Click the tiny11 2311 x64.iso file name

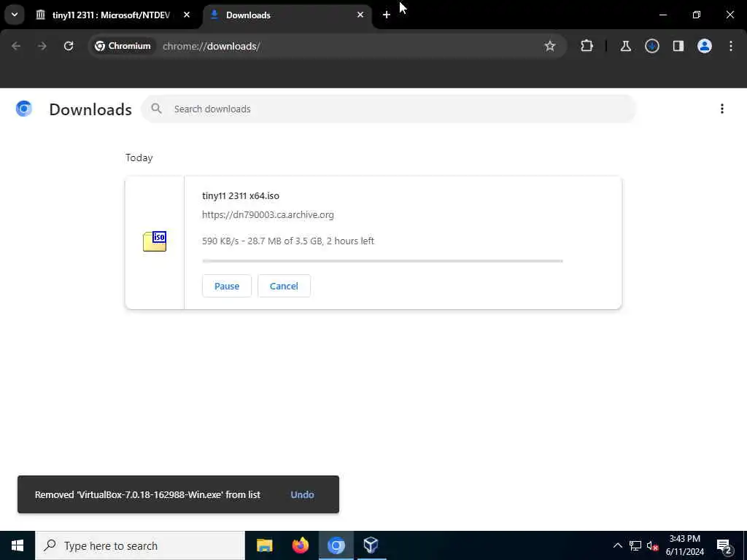click(x=241, y=195)
